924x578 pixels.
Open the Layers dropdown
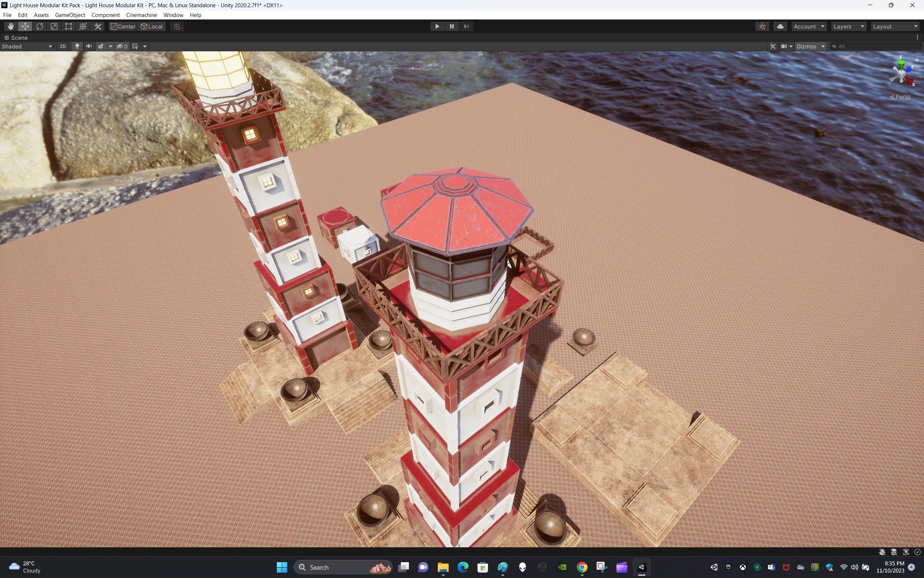pos(849,26)
